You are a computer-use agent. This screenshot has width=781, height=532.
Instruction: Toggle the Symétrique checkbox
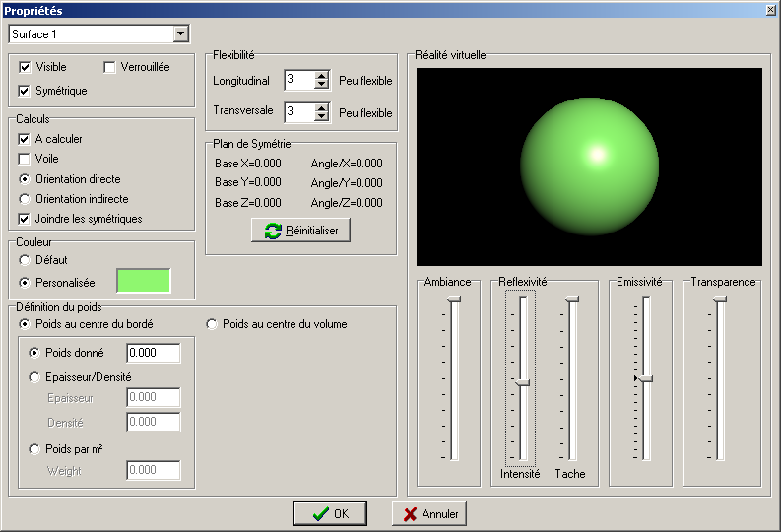coord(24,91)
